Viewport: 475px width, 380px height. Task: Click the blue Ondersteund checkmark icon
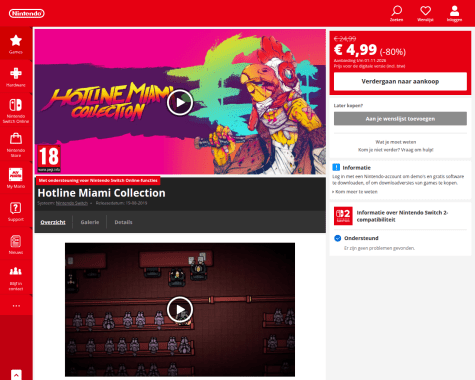point(338,238)
